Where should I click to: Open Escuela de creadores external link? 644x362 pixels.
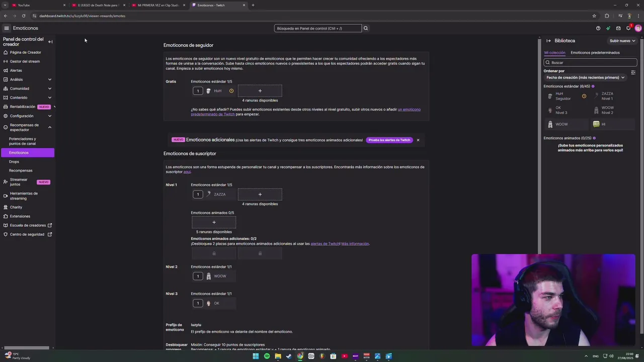(x=27, y=225)
